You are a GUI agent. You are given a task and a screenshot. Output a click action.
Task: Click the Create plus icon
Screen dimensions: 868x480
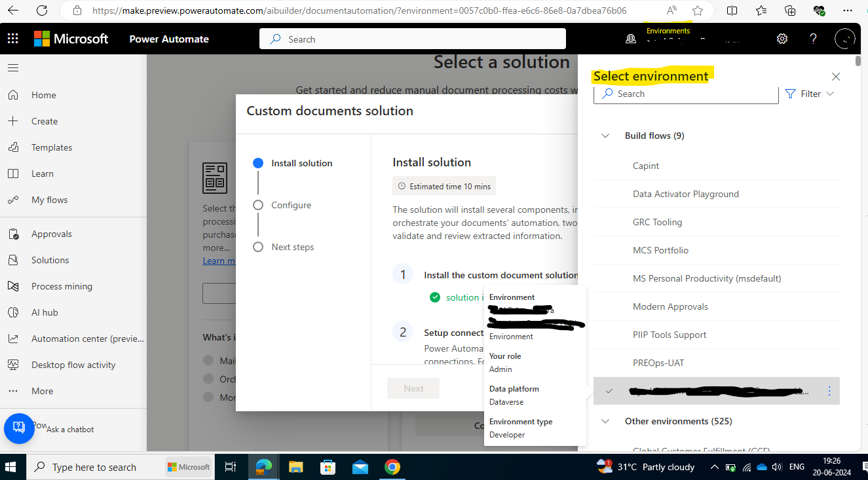(13, 121)
